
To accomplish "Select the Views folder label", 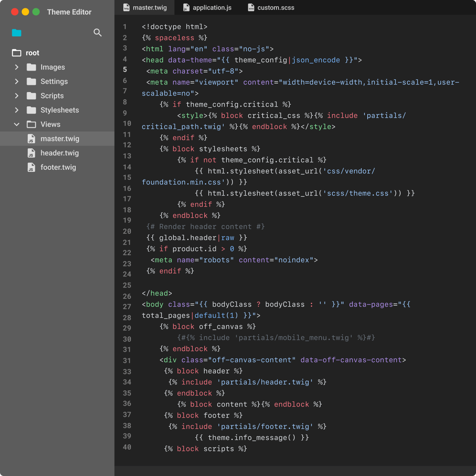I will pos(50,124).
